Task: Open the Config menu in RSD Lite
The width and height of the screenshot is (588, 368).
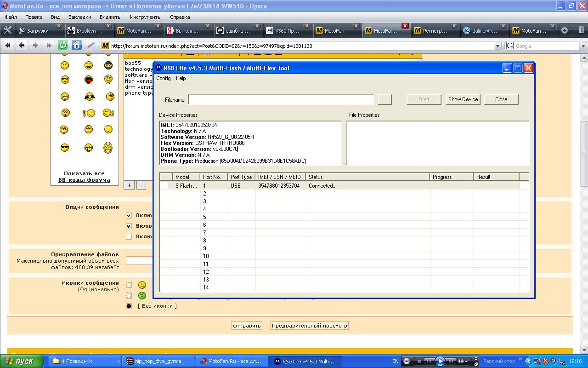Action: coord(164,78)
